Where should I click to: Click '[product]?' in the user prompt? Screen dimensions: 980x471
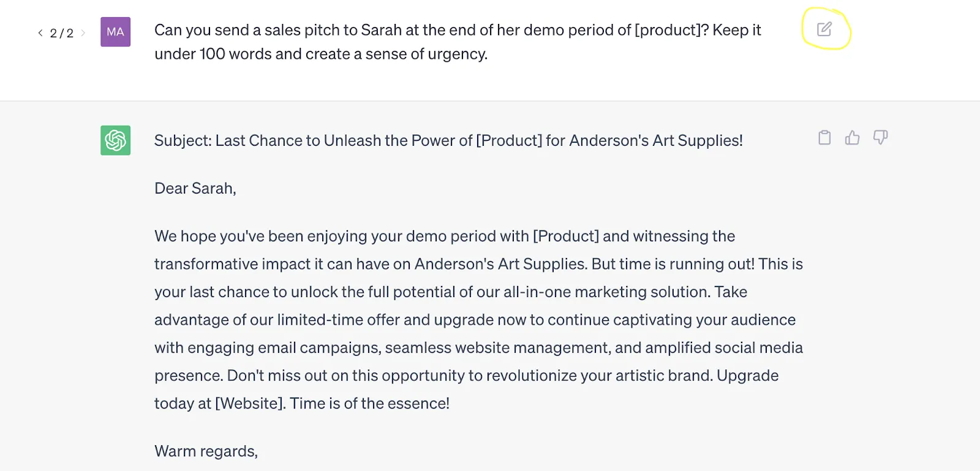click(671, 30)
